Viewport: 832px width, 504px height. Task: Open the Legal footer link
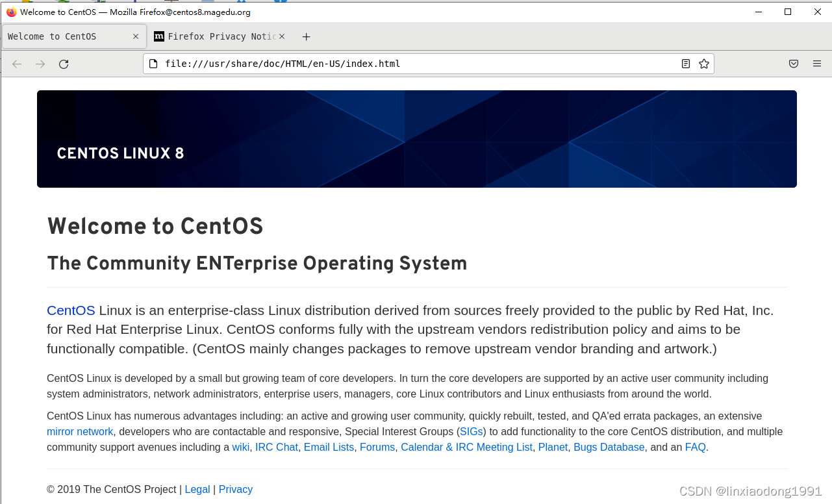pyautogui.click(x=197, y=489)
